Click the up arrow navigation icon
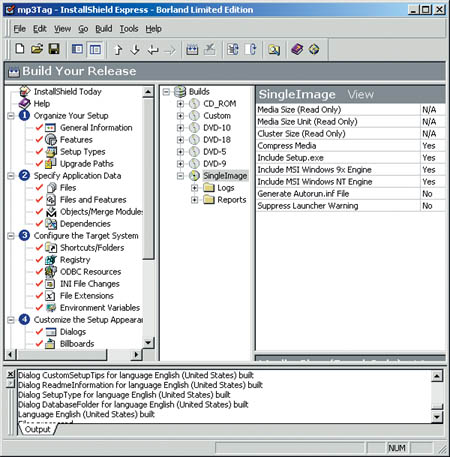Viewport: 450px width, 457px height. click(118, 50)
